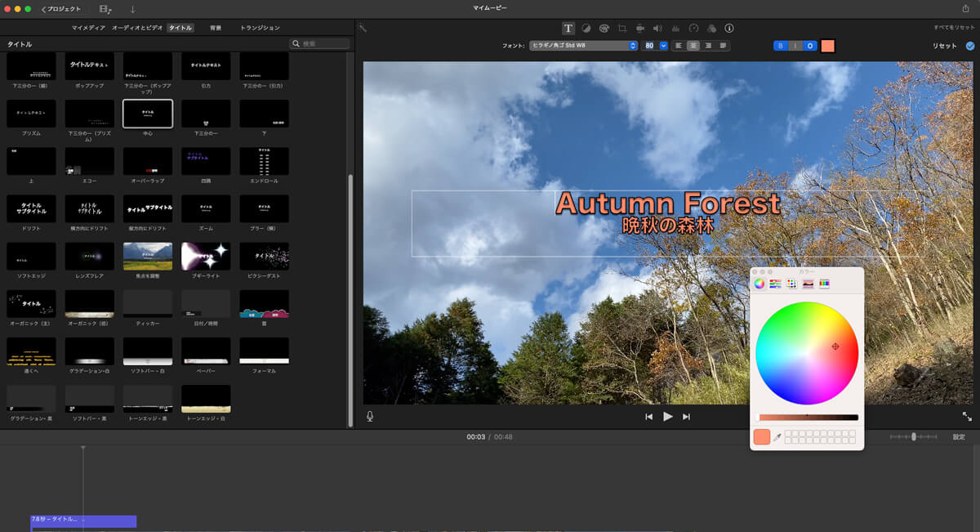This screenshot has width=980, height=532.
Task: Toggle italic (I) text style
Action: (795, 46)
